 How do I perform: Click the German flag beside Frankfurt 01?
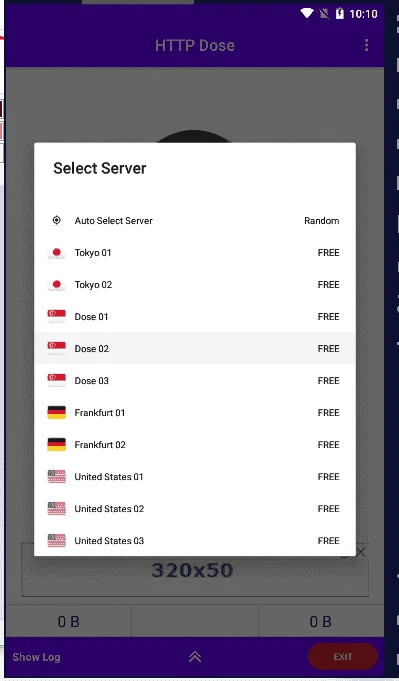coord(56,413)
